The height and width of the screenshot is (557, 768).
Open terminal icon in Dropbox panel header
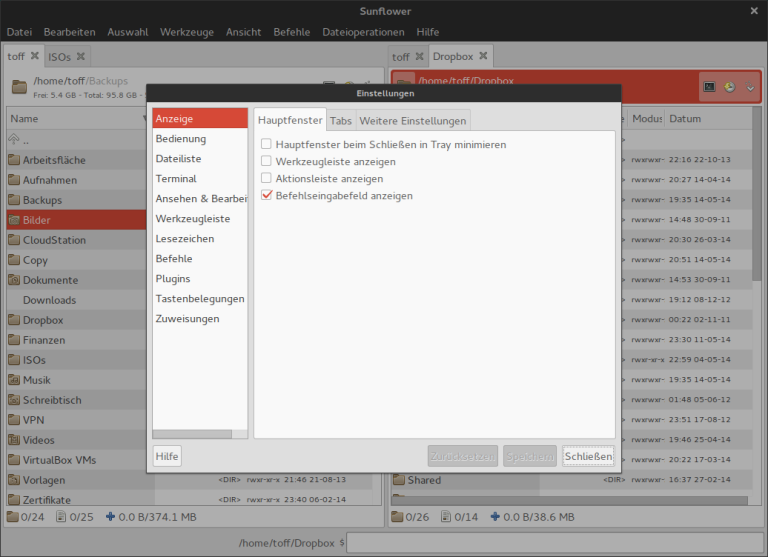tap(709, 87)
